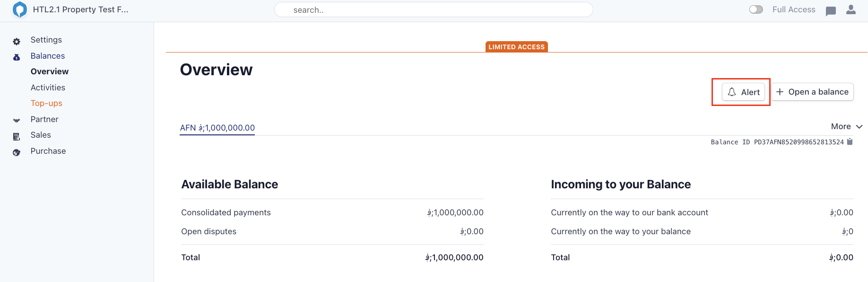
Task: Click the Purchase sidebar icon
Action: (17, 152)
